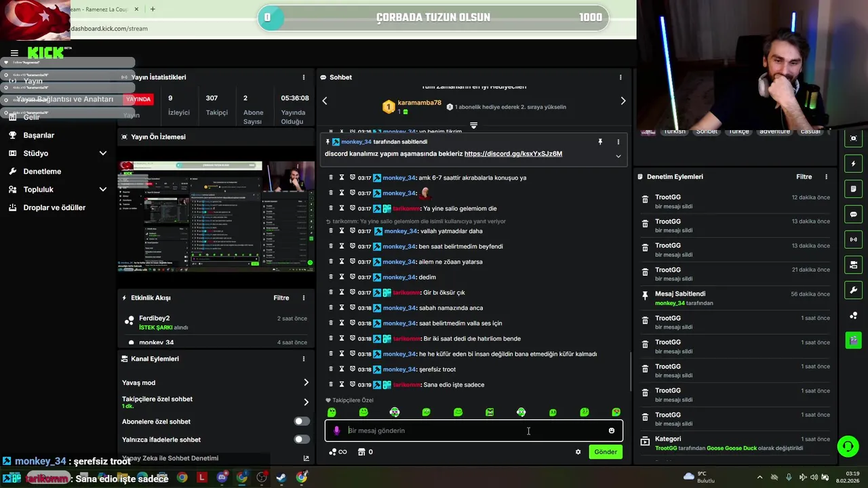Mute chat user on first monkey_34 message hourglass
This screenshot has width=868, height=488.
coord(342,178)
